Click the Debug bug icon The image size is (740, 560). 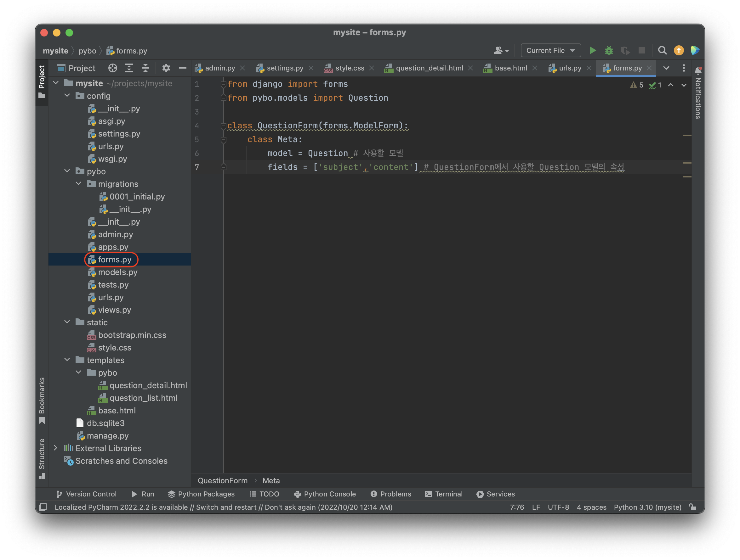coord(608,50)
